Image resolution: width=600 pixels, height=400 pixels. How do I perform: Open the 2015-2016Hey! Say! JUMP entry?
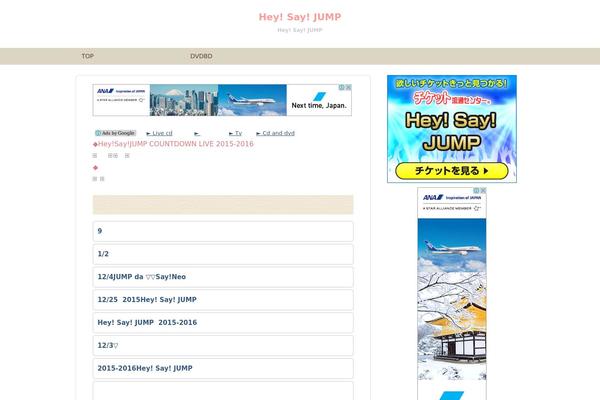[223, 369]
